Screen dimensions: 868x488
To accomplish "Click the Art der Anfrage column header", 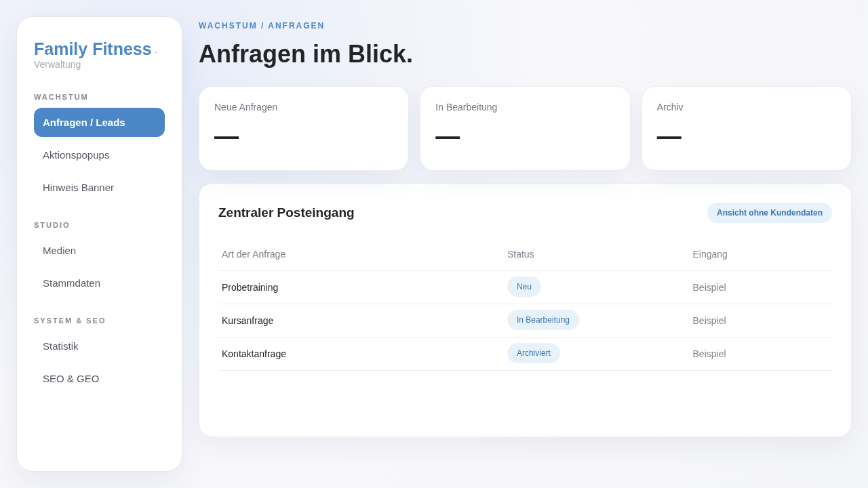I will coord(254,254).
